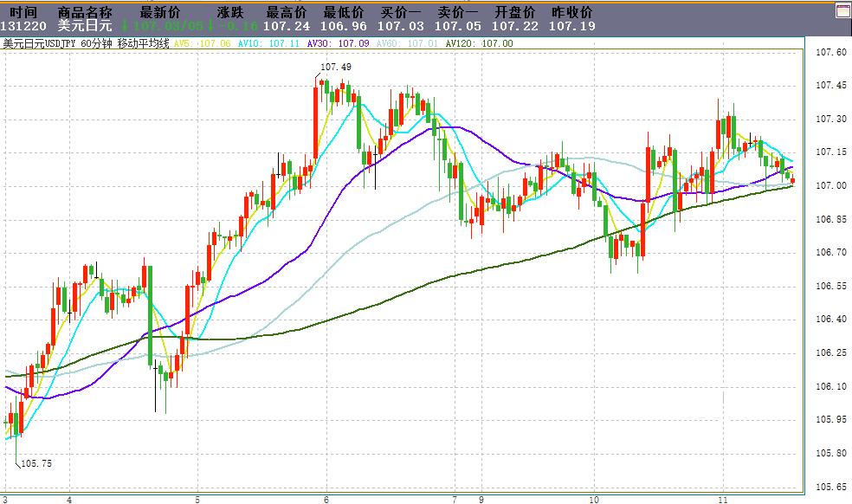The height and width of the screenshot is (504, 852).
Task: Select the cyan AV10 moving average label
Action: point(268,43)
